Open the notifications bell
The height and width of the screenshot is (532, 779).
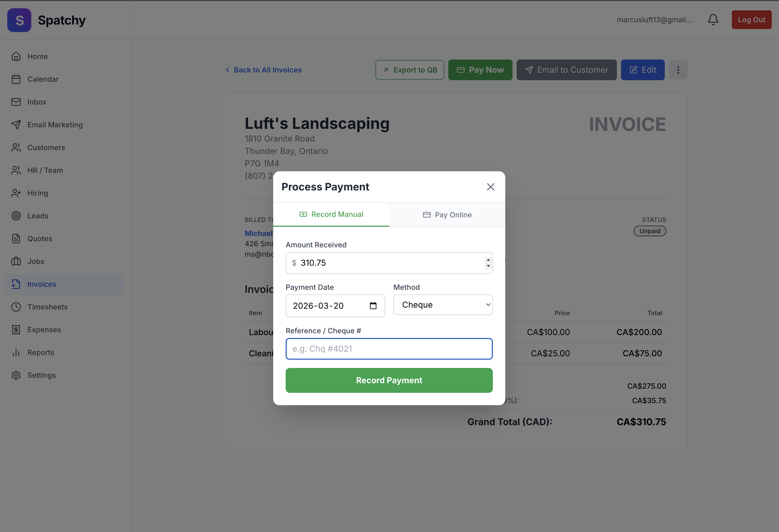(x=713, y=20)
